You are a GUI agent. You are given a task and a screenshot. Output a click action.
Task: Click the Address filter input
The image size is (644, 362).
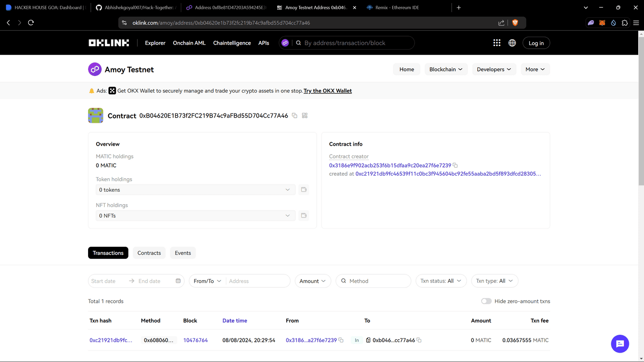coord(257,281)
